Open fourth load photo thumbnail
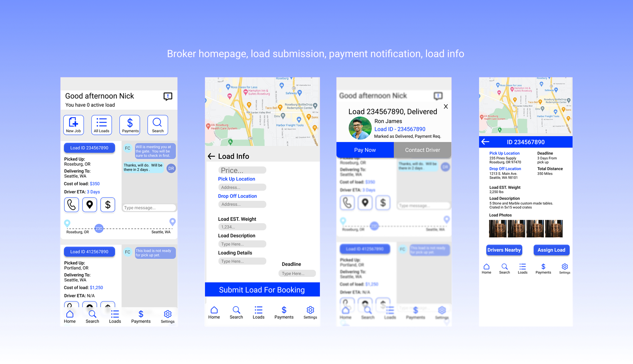The width and height of the screenshot is (633, 364). [x=554, y=228]
